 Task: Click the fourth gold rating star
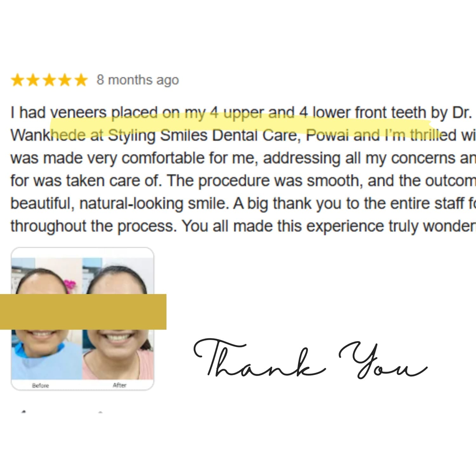tap(64, 80)
